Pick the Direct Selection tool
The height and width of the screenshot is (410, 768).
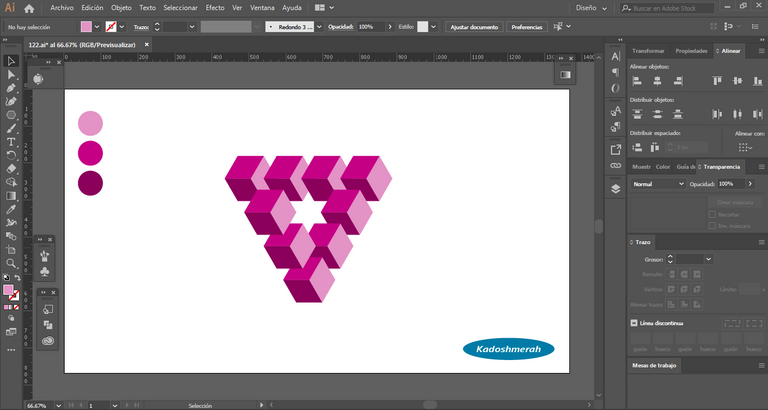pyautogui.click(x=11, y=74)
